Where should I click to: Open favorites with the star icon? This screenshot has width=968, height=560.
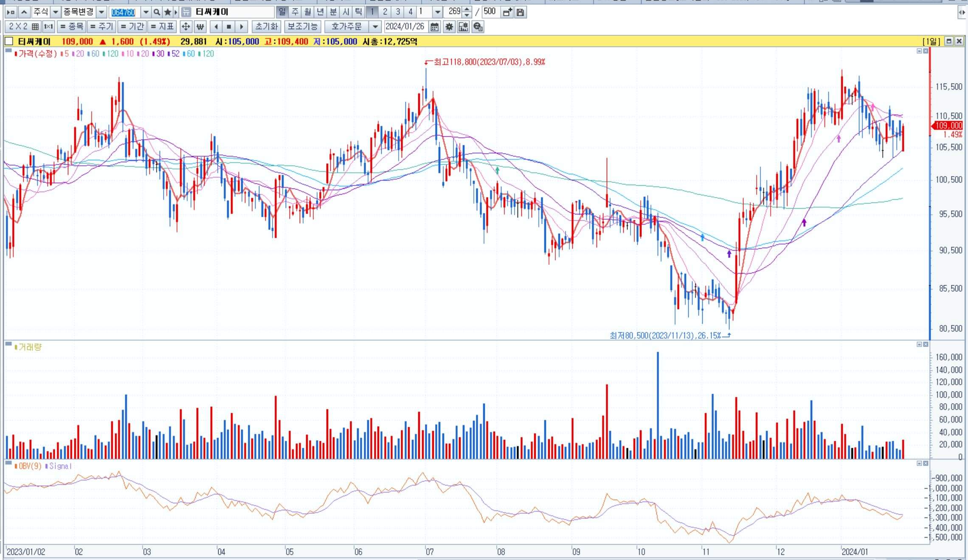point(168,12)
